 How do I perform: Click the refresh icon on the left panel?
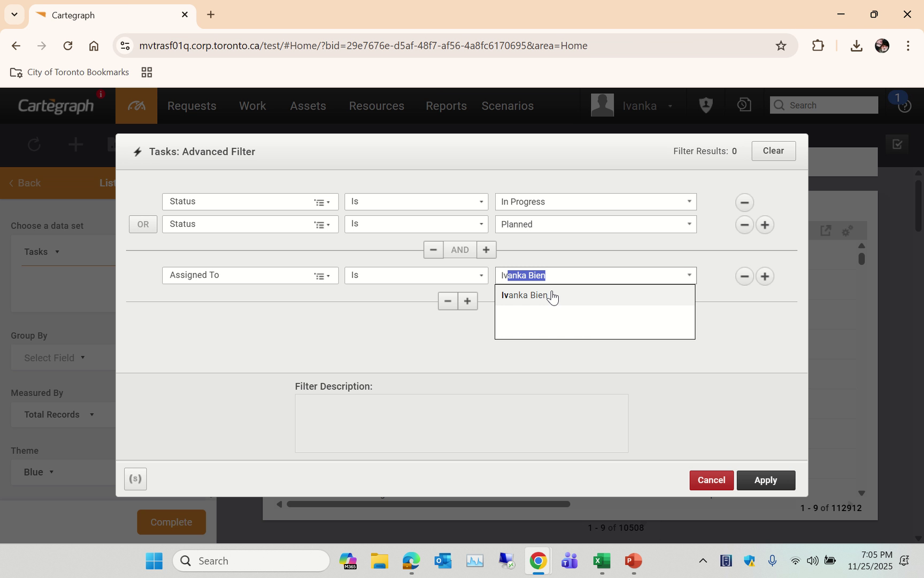point(33,144)
